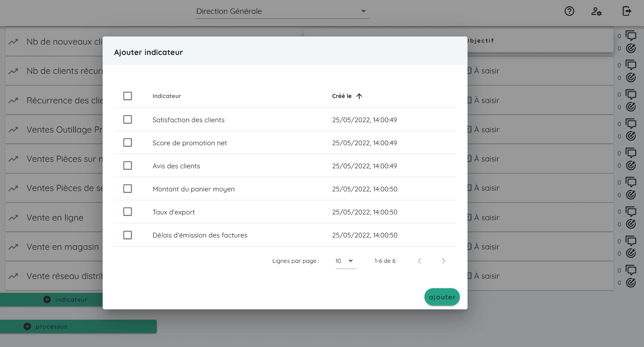Check the Satisfaction des clients checkbox
This screenshot has width=644, height=347.
coord(128,119)
